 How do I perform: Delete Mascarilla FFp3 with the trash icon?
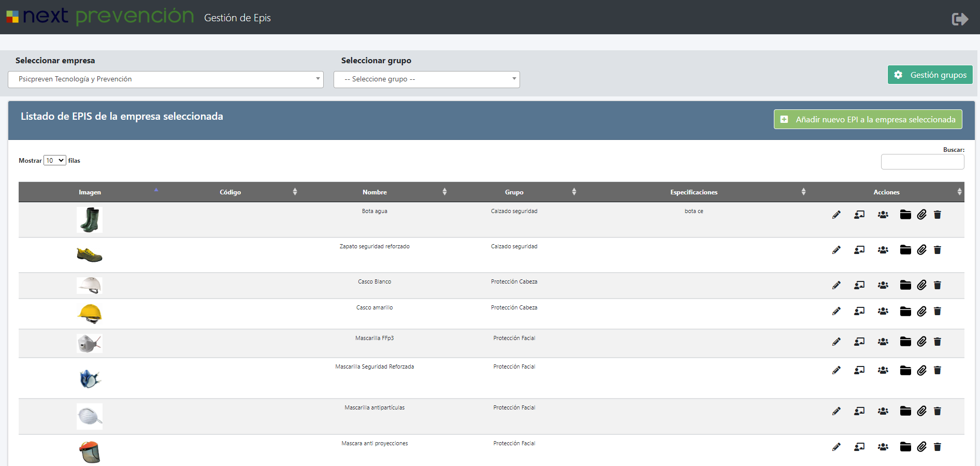point(938,342)
